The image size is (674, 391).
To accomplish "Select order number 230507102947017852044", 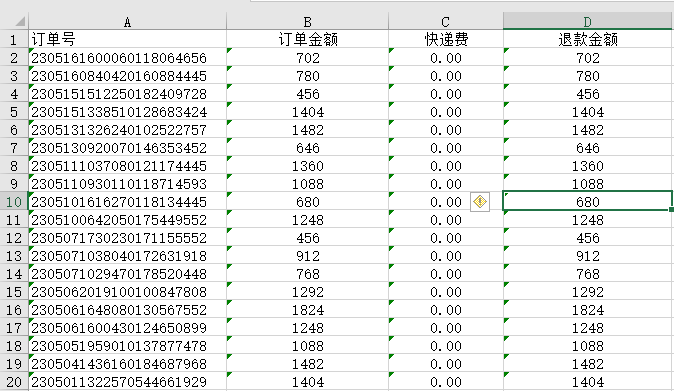I will [x=127, y=274].
